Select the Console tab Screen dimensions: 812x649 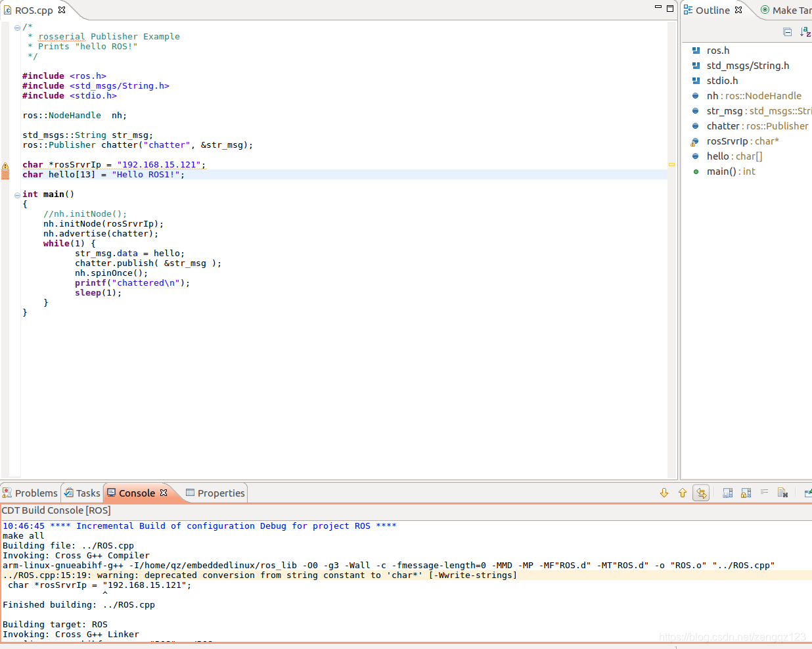[137, 493]
